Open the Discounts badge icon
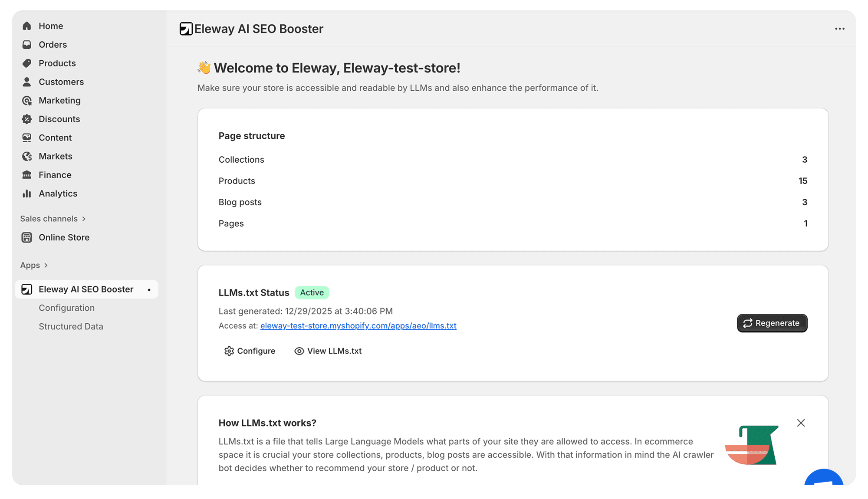This screenshot has height=499, width=868. [x=27, y=119]
